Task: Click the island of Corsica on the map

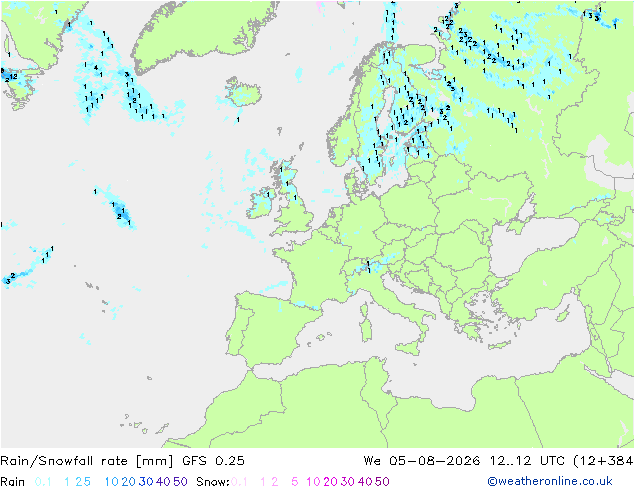Action: click(364, 310)
